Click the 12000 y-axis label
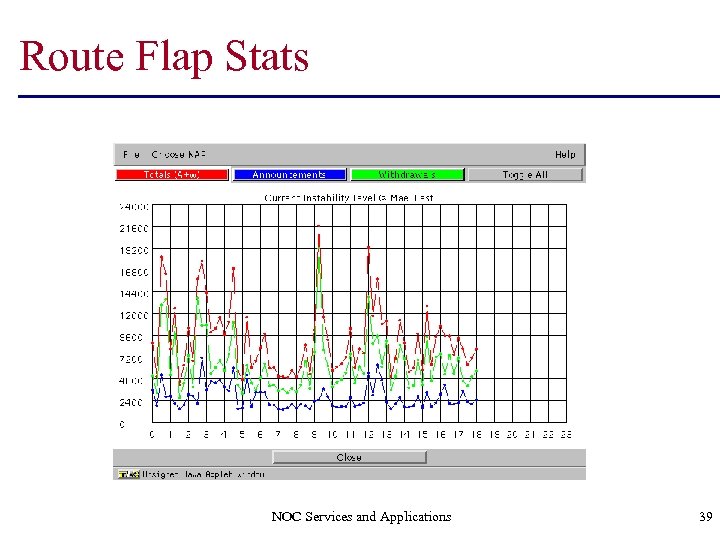The image size is (720, 540). click(x=134, y=315)
